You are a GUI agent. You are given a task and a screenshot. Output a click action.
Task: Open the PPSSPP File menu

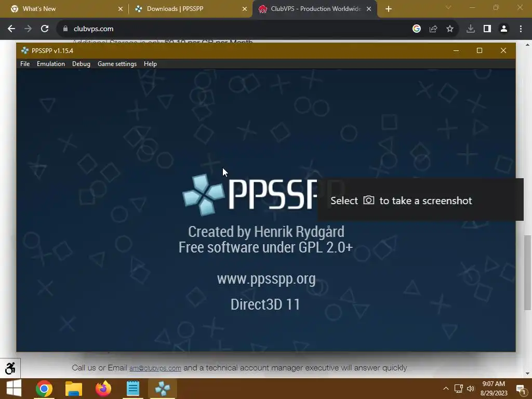(25, 64)
